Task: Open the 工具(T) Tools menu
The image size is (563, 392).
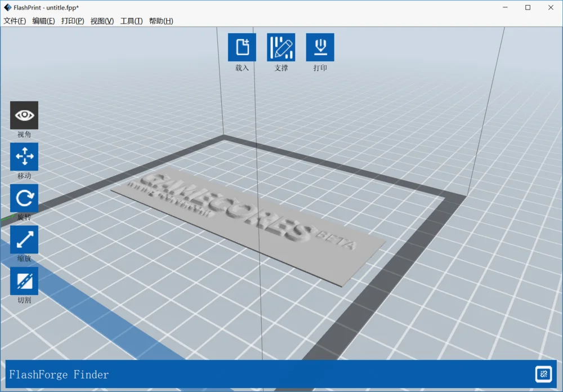Action: (131, 21)
